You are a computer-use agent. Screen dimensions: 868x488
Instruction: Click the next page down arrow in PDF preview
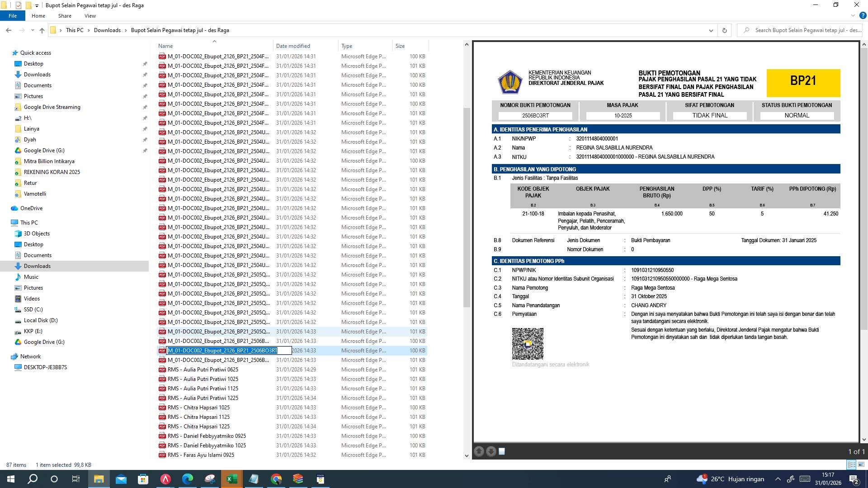click(491, 451)
